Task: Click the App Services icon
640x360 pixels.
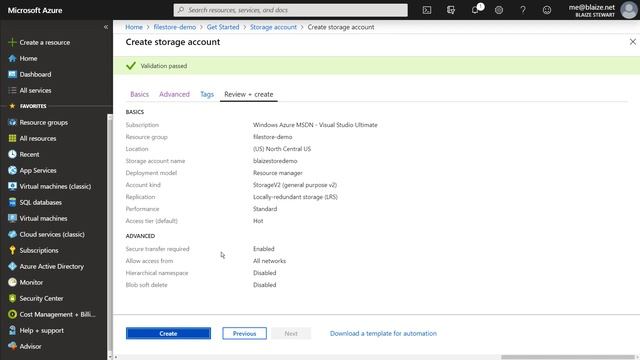Action: pyautogui.click(x=12, y=170)
